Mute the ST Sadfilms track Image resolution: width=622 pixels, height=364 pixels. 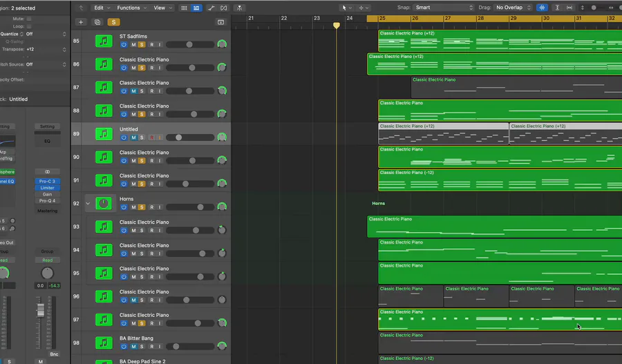[x=133, y=45]
